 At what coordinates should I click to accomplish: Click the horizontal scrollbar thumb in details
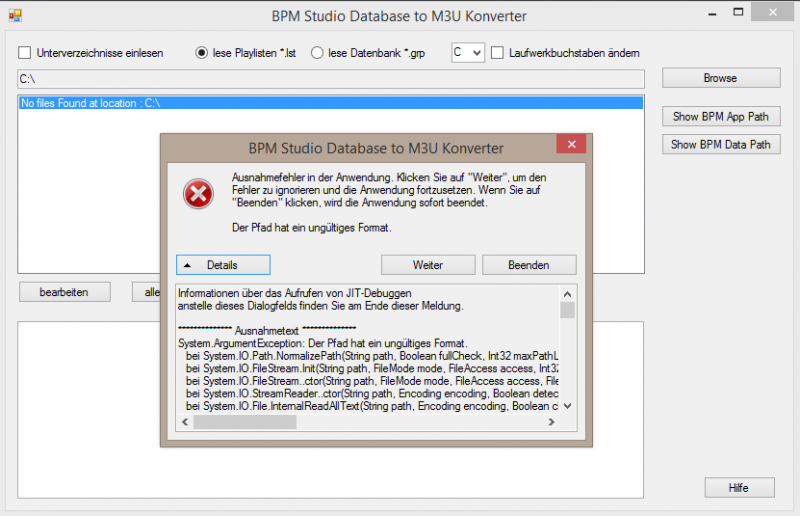[x=245, y=422]
